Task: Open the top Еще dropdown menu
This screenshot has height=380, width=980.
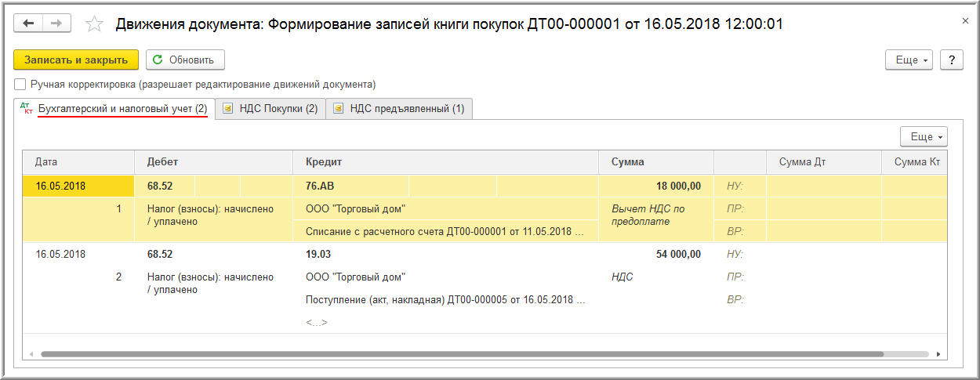Action: 908,60
